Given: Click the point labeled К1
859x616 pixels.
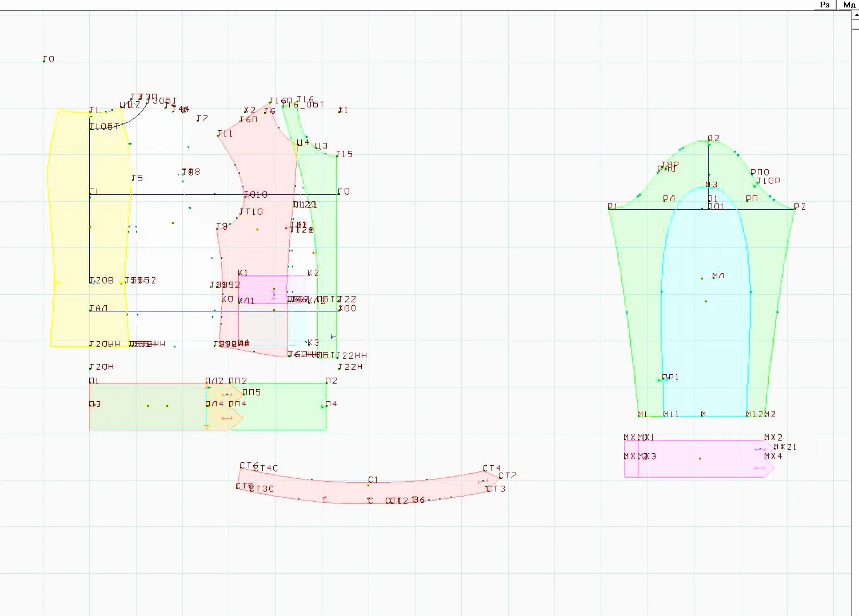Looking at the screenshot, I should point(243,273).
